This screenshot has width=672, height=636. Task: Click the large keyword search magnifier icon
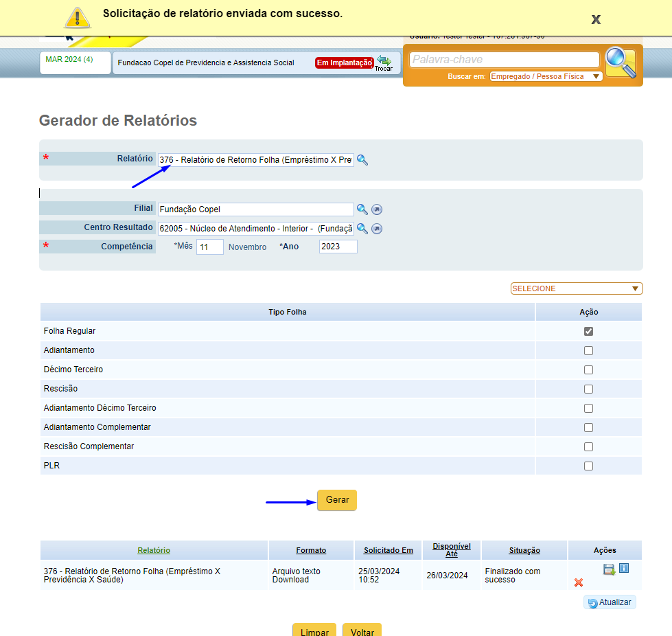(x=621, y=63)
